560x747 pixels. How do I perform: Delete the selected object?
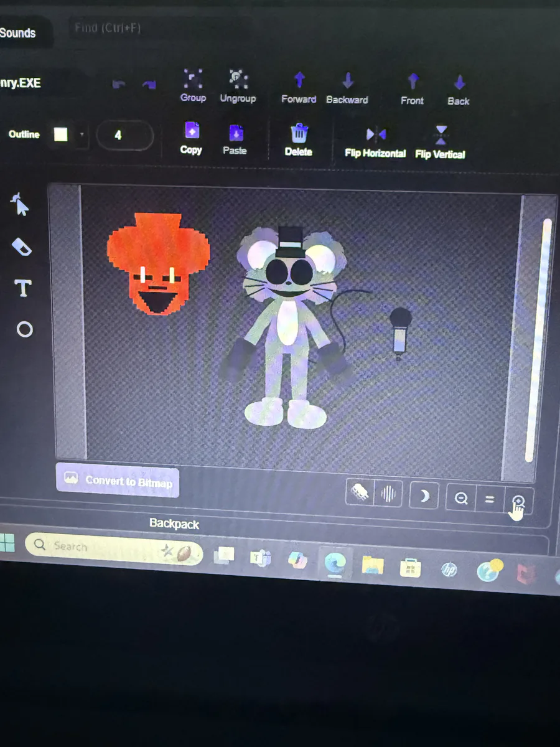coord(299,140)
